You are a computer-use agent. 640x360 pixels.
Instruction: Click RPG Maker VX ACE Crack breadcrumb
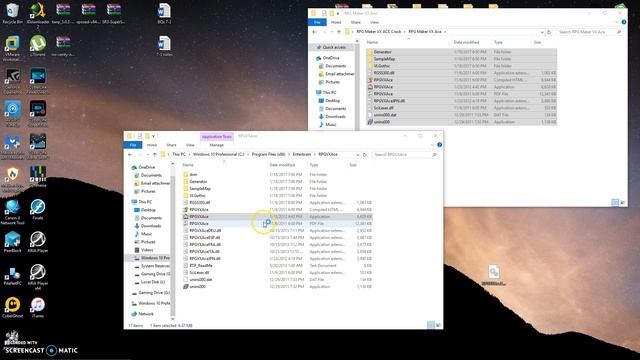tap(379, 31)
